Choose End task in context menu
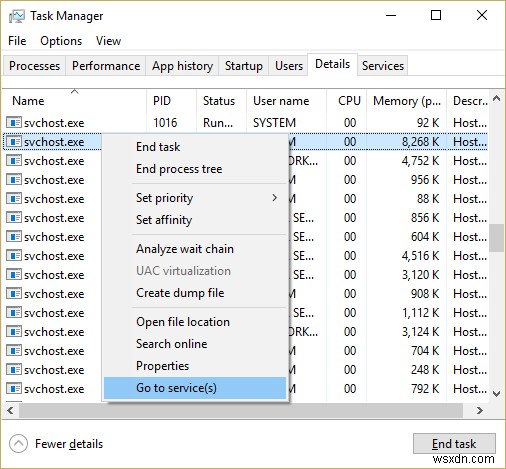 point(195,147)
